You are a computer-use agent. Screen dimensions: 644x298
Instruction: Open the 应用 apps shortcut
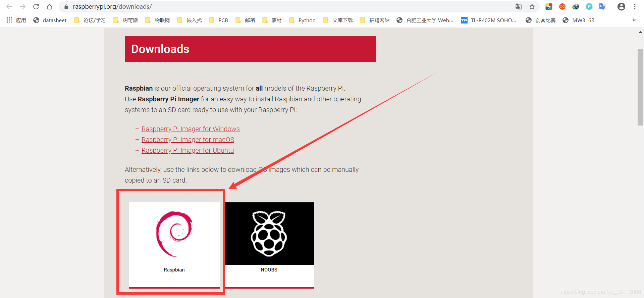[16, 20]
